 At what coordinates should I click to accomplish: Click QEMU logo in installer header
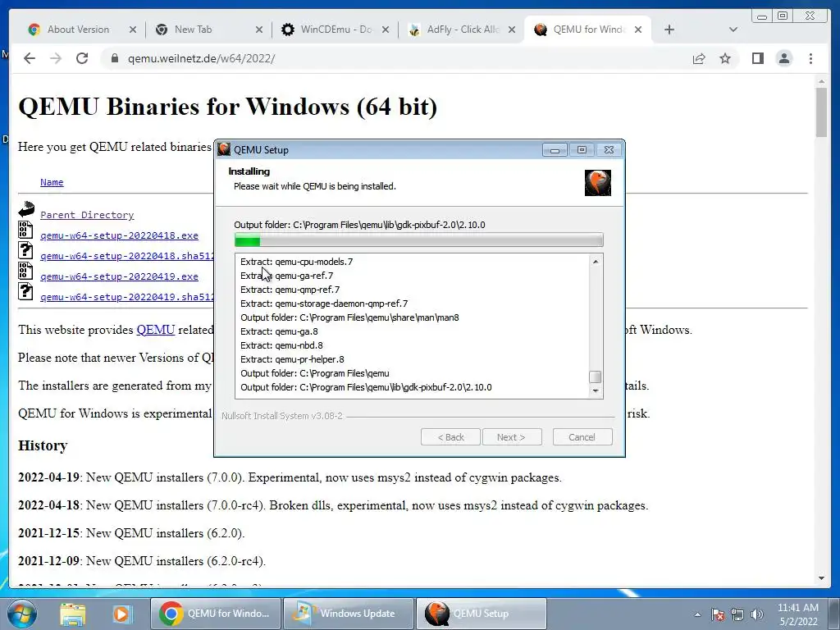598,183
